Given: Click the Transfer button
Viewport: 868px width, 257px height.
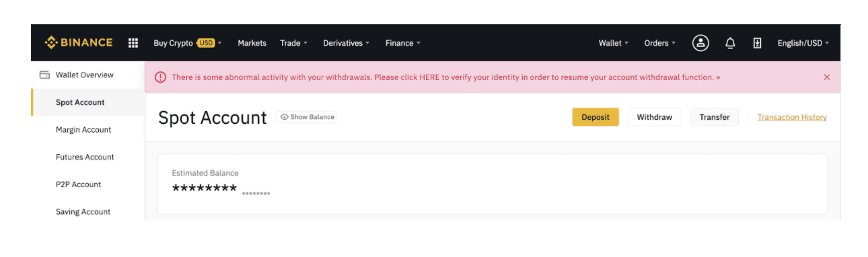Looking at the screenshot, I should [715, 117].
